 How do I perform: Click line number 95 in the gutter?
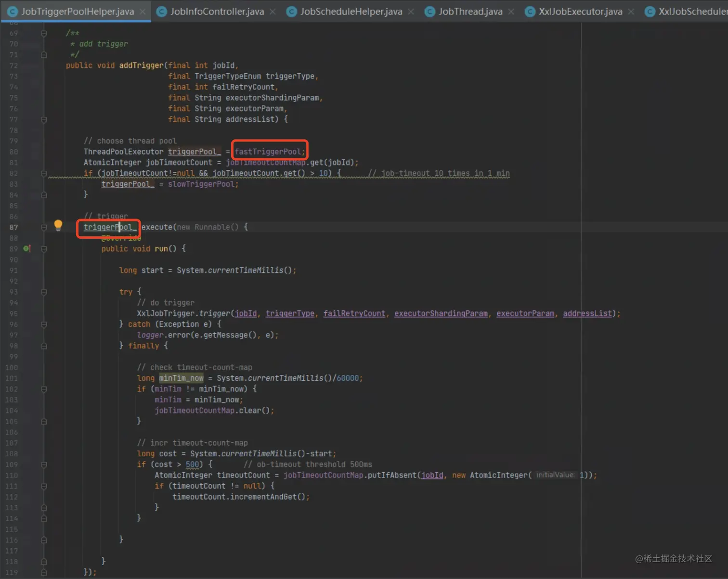13,313
